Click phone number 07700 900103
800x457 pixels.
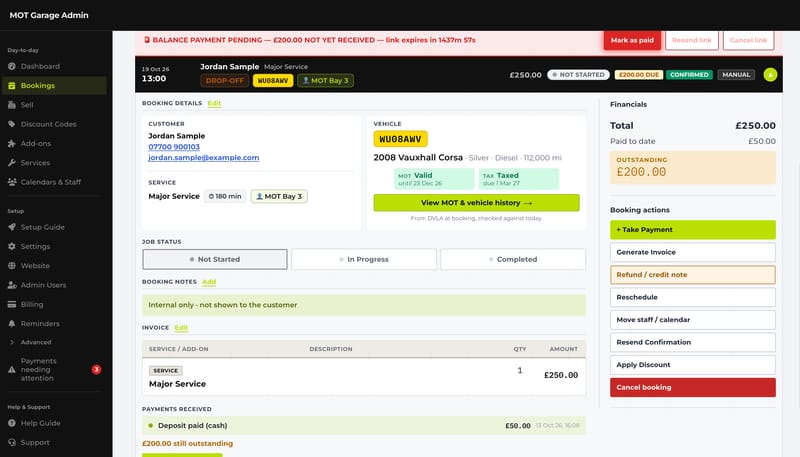point(174,147)
